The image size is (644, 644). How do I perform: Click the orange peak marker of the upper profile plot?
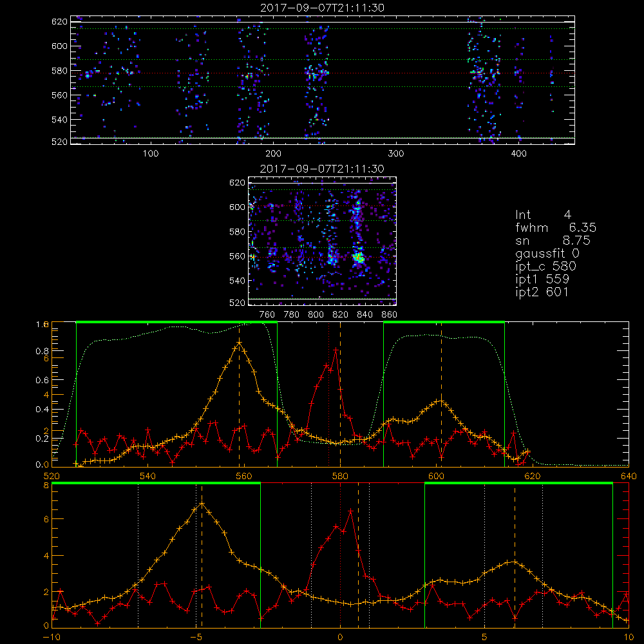tap(239, 343)
